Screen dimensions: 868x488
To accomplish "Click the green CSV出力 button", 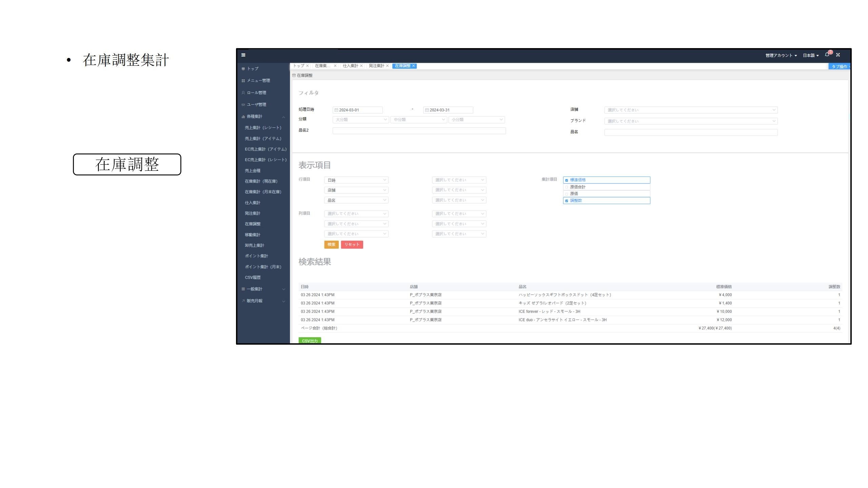I will [x=310, y=341].
